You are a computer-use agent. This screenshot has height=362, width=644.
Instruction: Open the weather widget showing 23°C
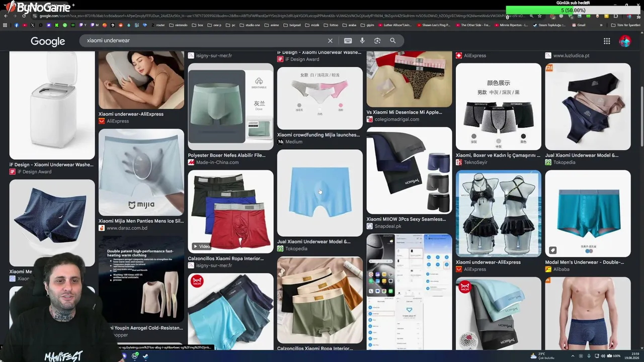[543, 356]
